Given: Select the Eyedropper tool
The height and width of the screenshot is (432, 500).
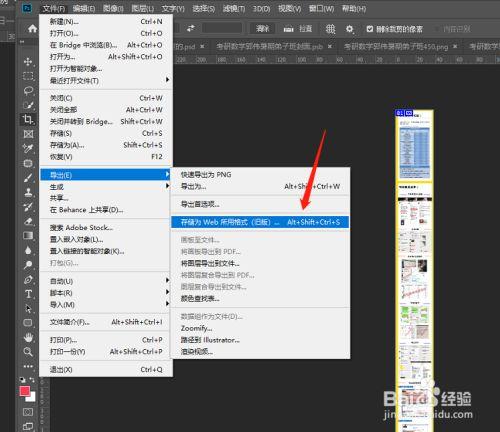Looking at the screenshot, I should [x=28, y=148].
